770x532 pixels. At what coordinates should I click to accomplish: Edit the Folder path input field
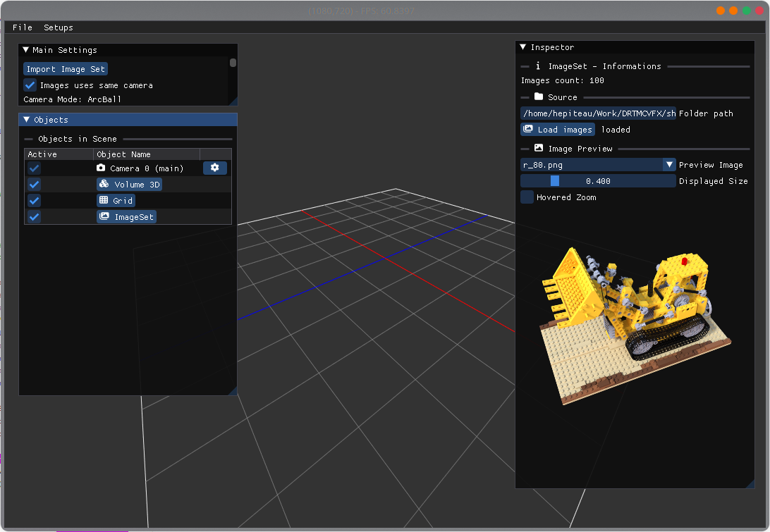click(598, 113)
